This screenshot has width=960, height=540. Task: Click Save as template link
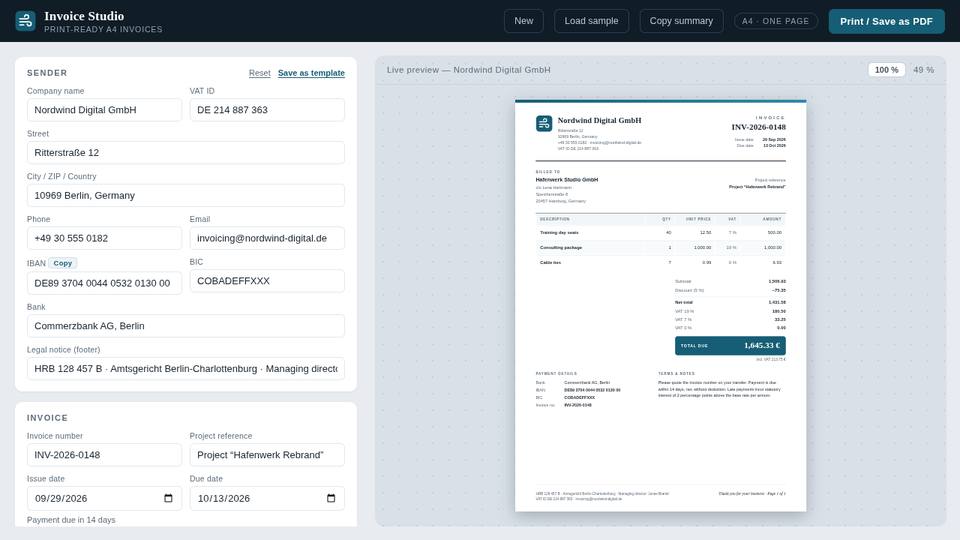(x=311, y=73)
